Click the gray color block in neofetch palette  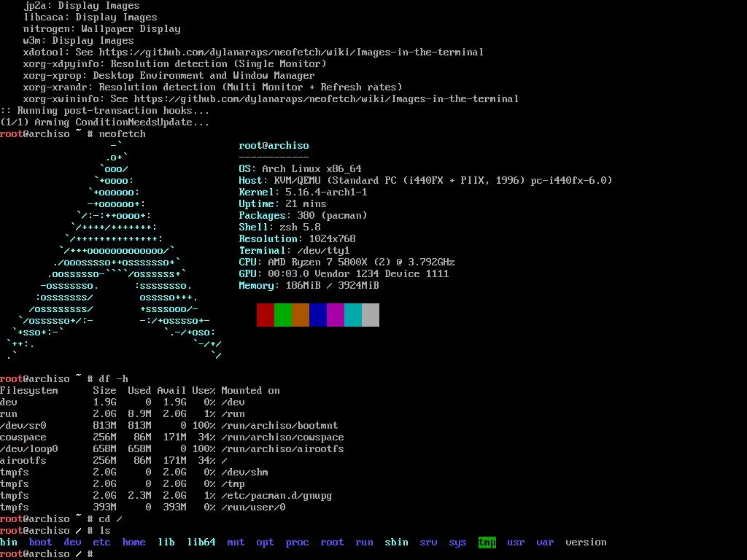pos(371,315)
